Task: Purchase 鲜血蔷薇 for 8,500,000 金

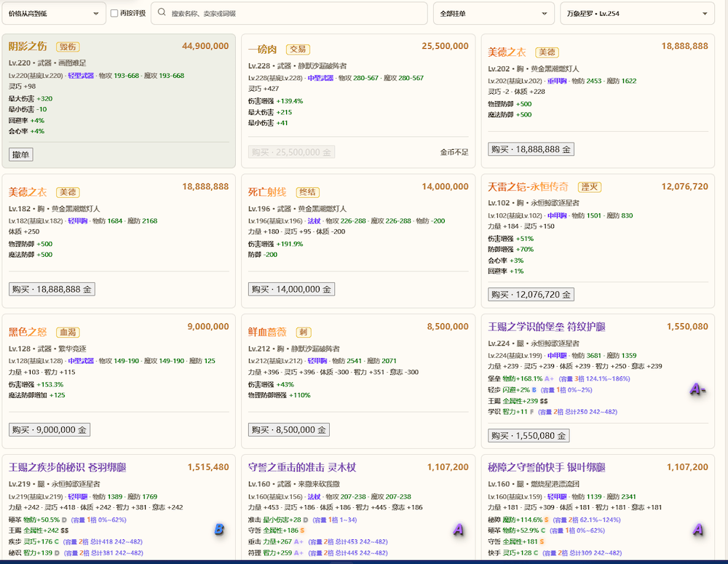Action: click(x=289, y=430)
